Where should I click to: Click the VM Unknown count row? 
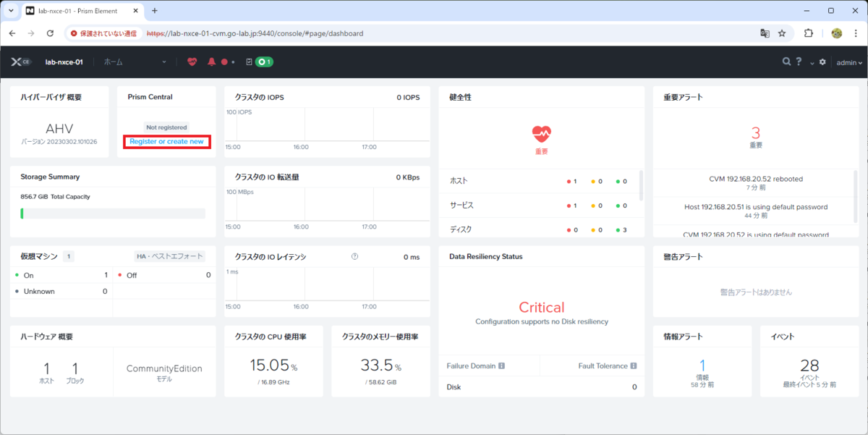pos(61,291)
